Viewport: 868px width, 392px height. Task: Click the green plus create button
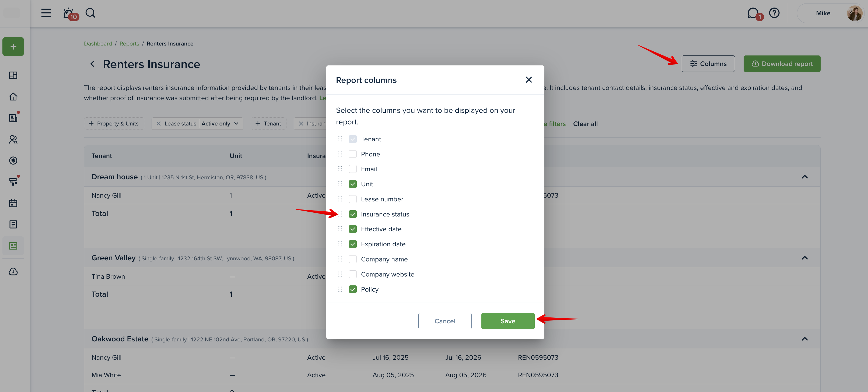point(13,47)
